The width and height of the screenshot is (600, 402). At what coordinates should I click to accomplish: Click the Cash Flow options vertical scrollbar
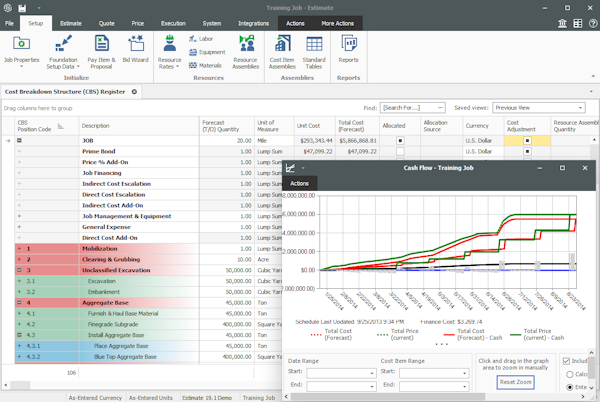pyautogui.click(x=592, y=366)
